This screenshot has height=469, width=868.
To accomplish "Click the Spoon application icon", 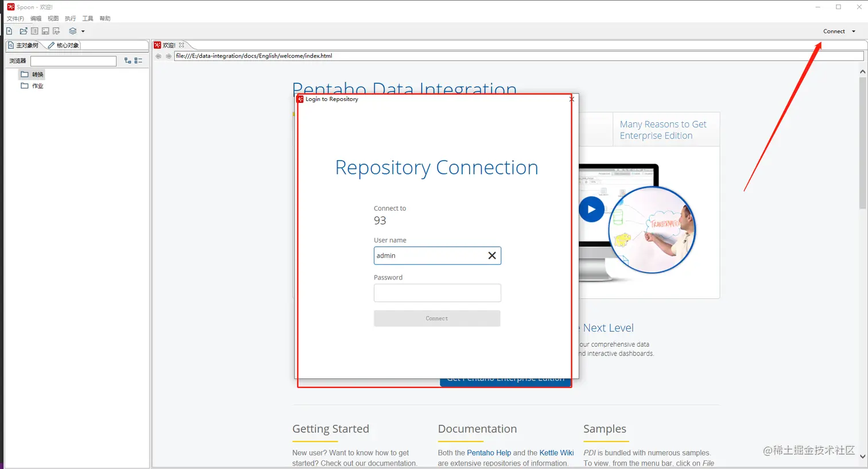I will (x=10, y=7).
